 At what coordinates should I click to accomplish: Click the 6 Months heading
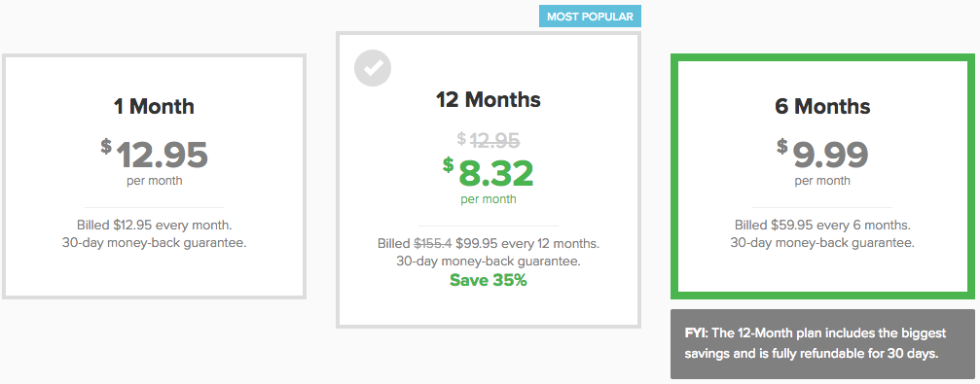822,106
